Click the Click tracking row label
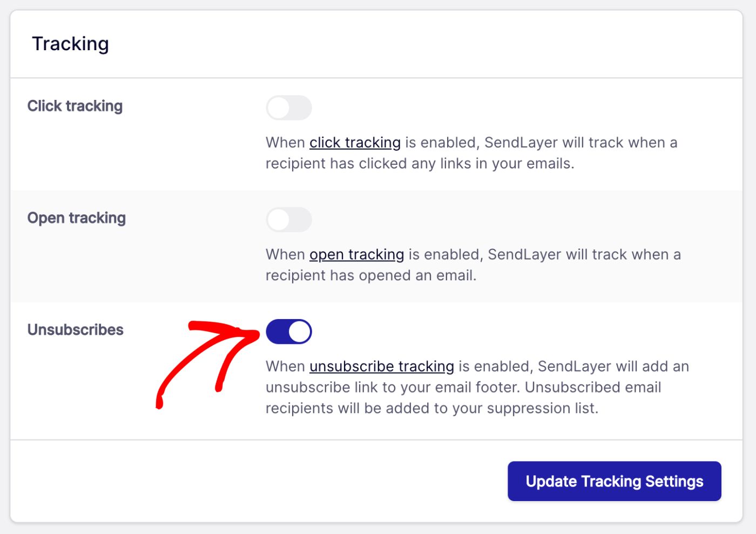The height and width of the screenshot is (534, 756). [75, 106]
